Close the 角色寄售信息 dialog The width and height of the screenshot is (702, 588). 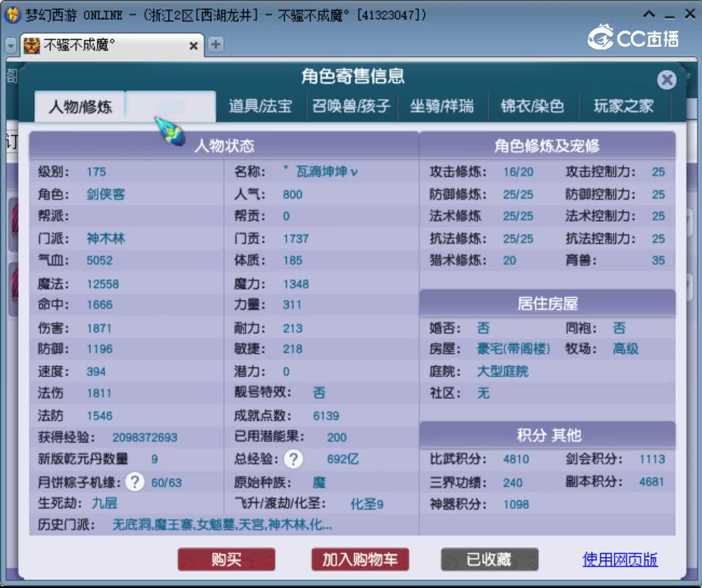tap(666, 80)
